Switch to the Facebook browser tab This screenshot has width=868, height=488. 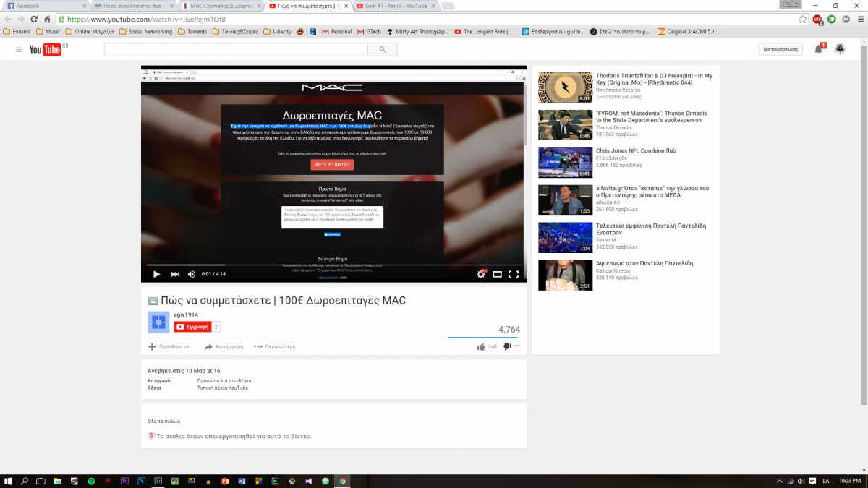[x=43, y=6]
